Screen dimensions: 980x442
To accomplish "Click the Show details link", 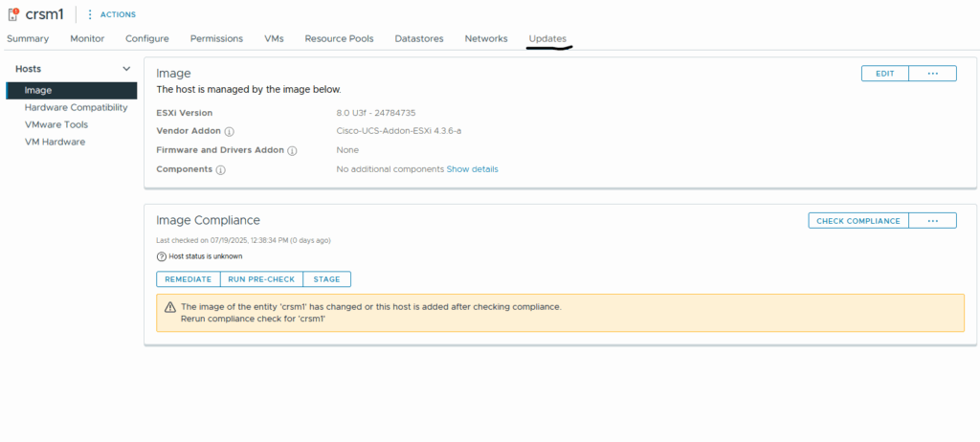I will [473, 169].
